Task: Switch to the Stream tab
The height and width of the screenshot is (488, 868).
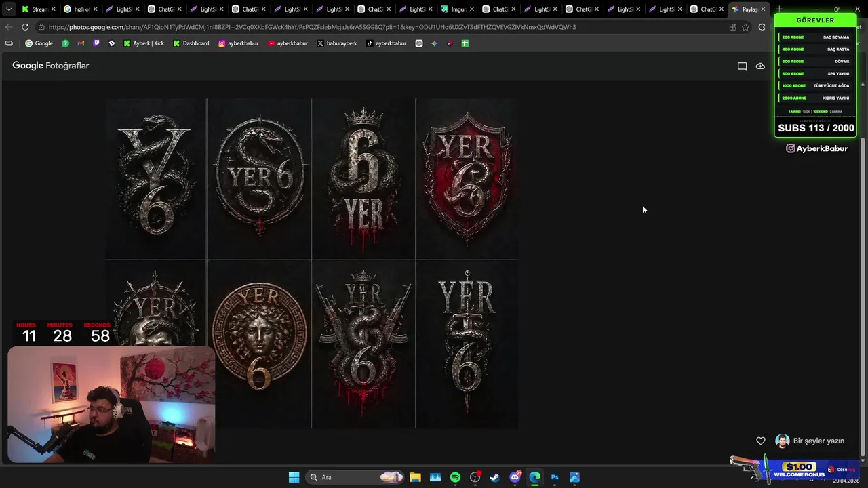Action: (x=37, y=9)
